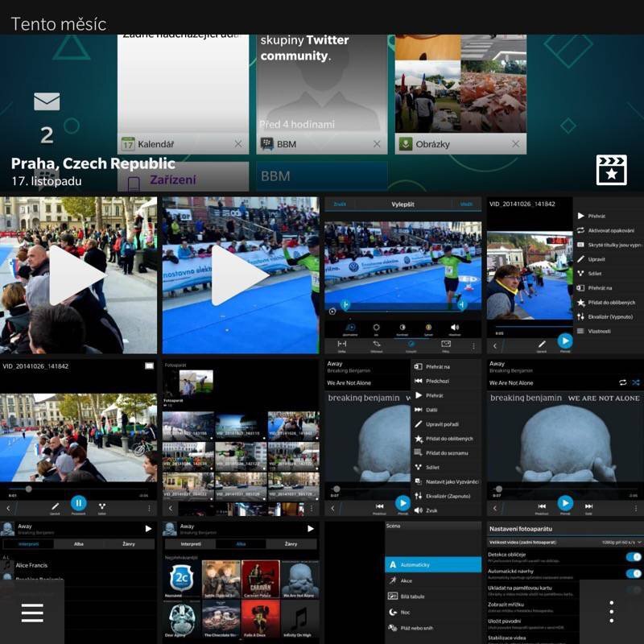Select the Automaticky scene option
The width and height of the screenshot is (644, 644).
pos(433,564)
